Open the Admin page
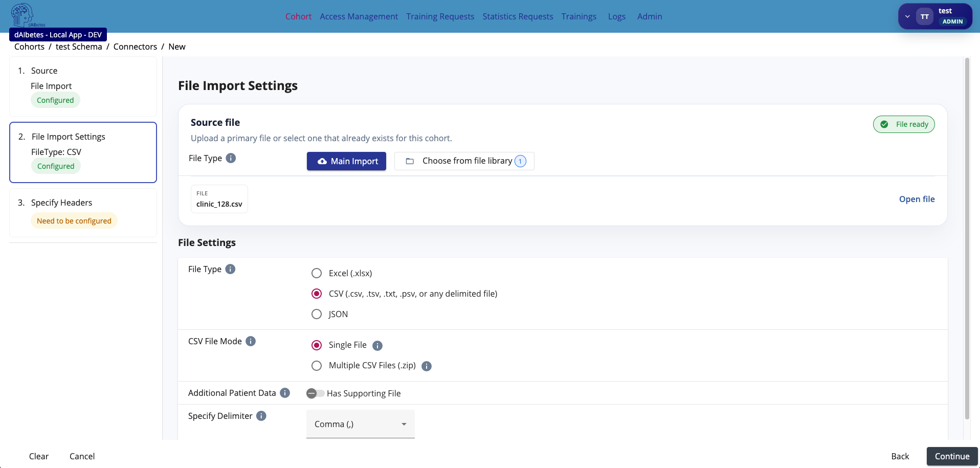This screenshot has height=468, width=980. point(650,16)
